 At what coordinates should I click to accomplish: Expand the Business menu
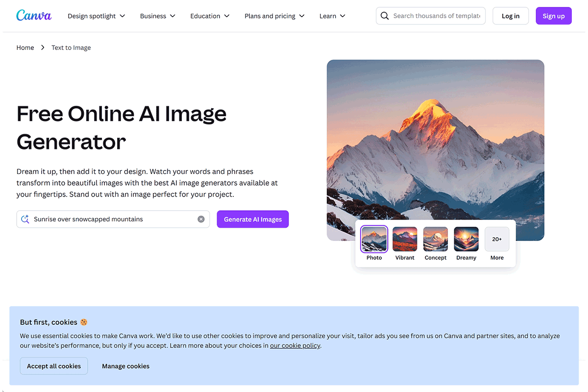pyautogui.click(x=157, y=16)
